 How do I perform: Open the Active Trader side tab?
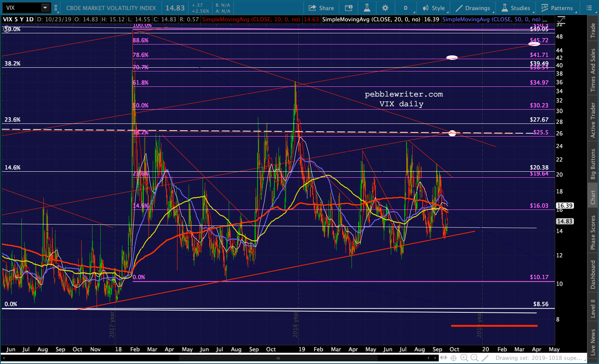tap(593, 120)
